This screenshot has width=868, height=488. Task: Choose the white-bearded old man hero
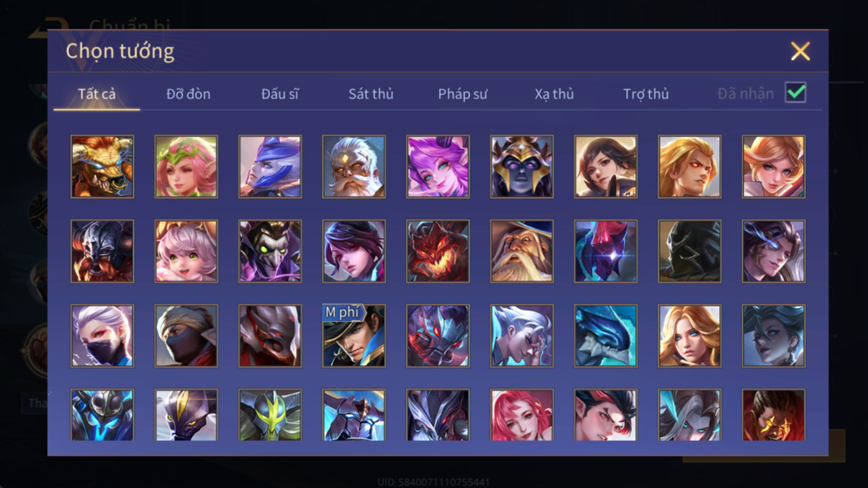coord(354,167)
